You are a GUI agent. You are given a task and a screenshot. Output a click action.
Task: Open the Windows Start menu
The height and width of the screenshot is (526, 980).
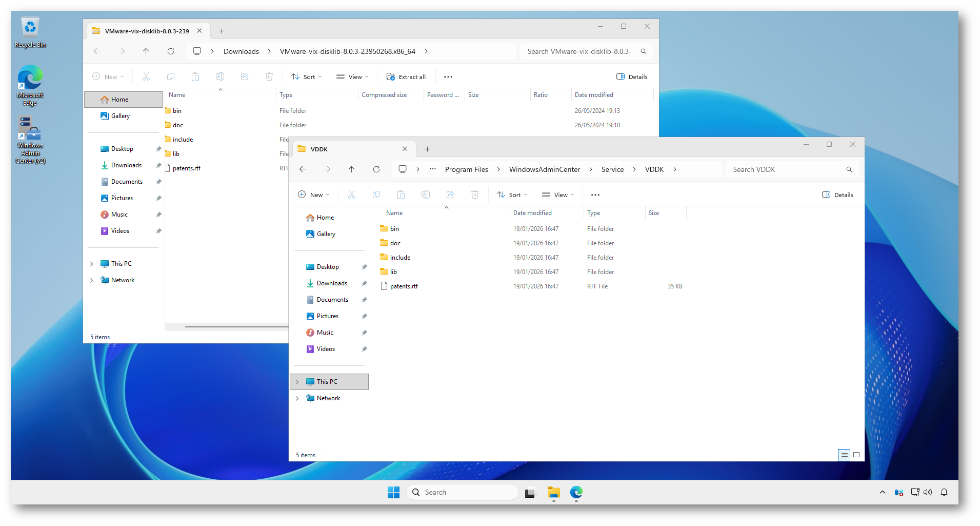pyautogui.click(x=393, y=493)
